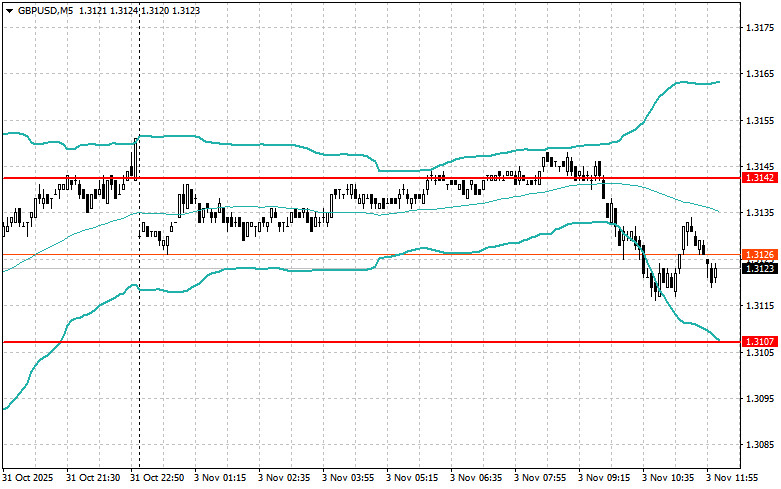Image resolution: width=781 pixels, height=489 pixels.
Task: Click the 1.3175 price scale value
Action: pos(760,27)
